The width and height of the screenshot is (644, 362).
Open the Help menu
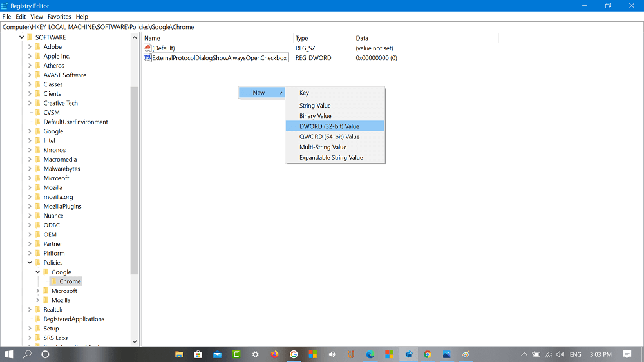click(82, 17)
